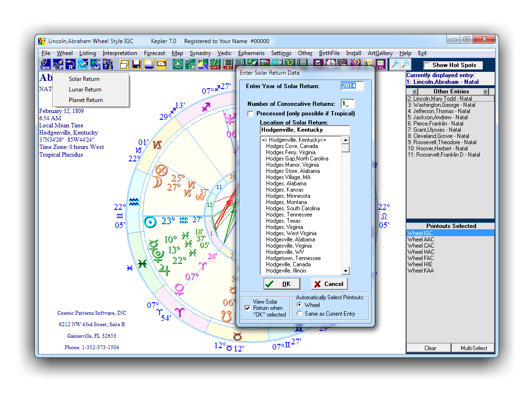Viewport: 532px width, 410px height.
Task: Click Other Entries left arrow
Action: 415,91
